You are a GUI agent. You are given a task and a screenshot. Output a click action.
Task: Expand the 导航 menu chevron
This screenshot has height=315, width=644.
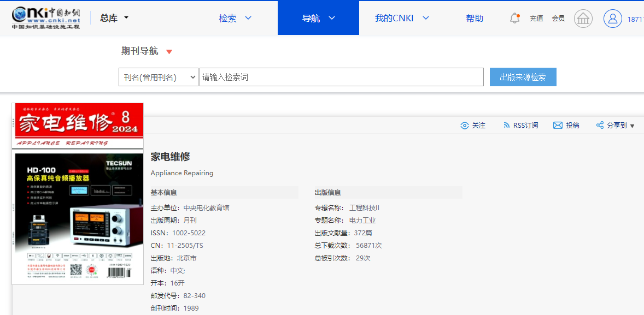tap(332, 18)
